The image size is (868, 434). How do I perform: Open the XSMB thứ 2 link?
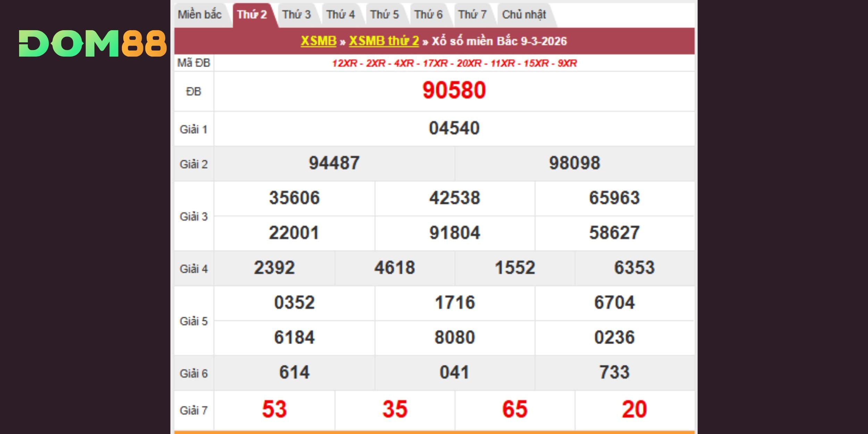click(x=384, y=41)
